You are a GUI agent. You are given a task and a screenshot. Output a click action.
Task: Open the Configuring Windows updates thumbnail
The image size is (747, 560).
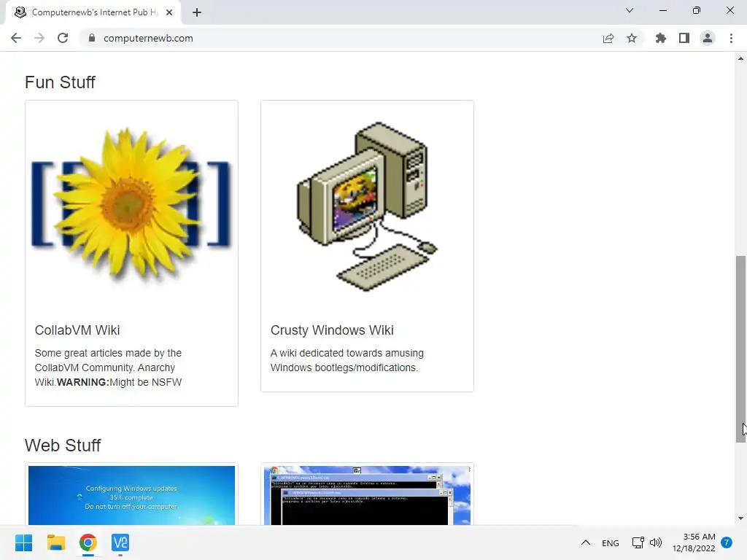click(x=131, y=495)
